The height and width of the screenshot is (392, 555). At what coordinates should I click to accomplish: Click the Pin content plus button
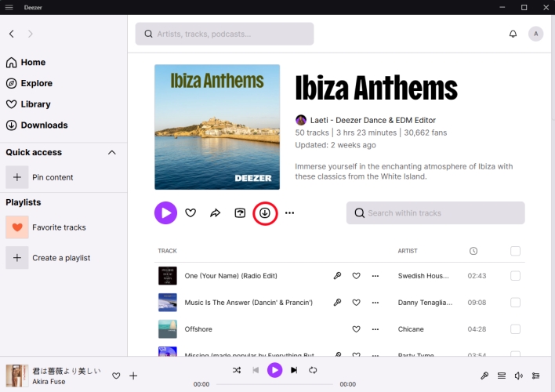17,177
